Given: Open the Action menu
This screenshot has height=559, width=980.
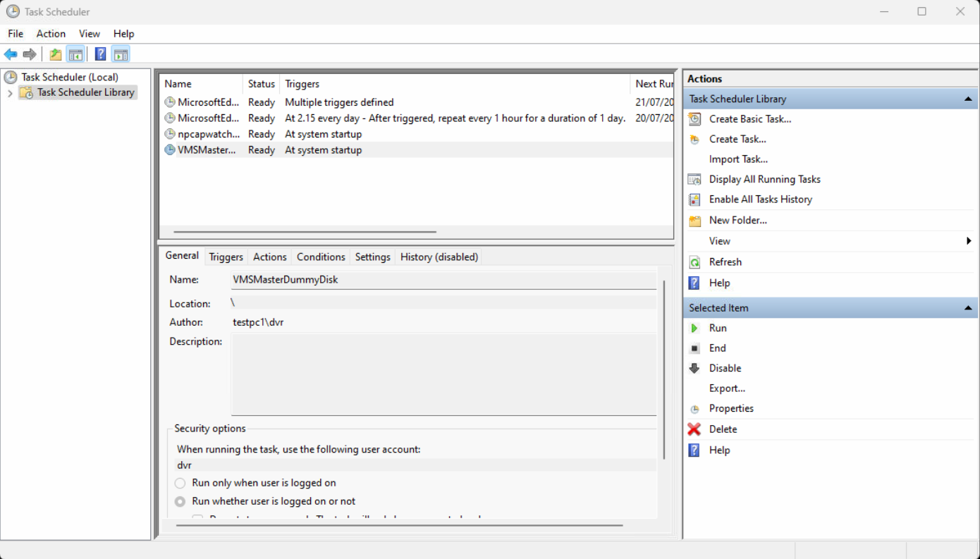Looking at the screenshot, I should (x=50, y=33).
